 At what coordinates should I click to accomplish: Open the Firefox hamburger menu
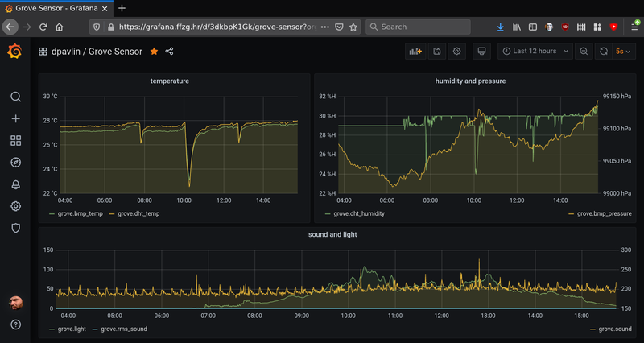(634, 27)
